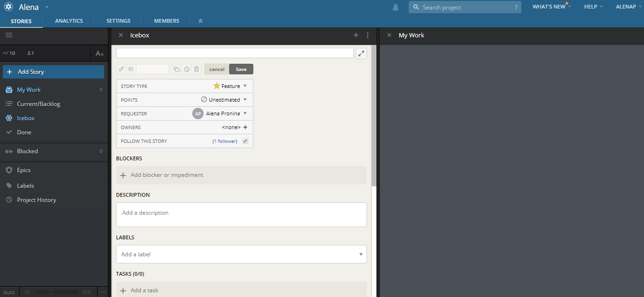Toggle the text size Aa button
Screen dimensions: 644x297
pyautogui.click(x=99, y=53)
